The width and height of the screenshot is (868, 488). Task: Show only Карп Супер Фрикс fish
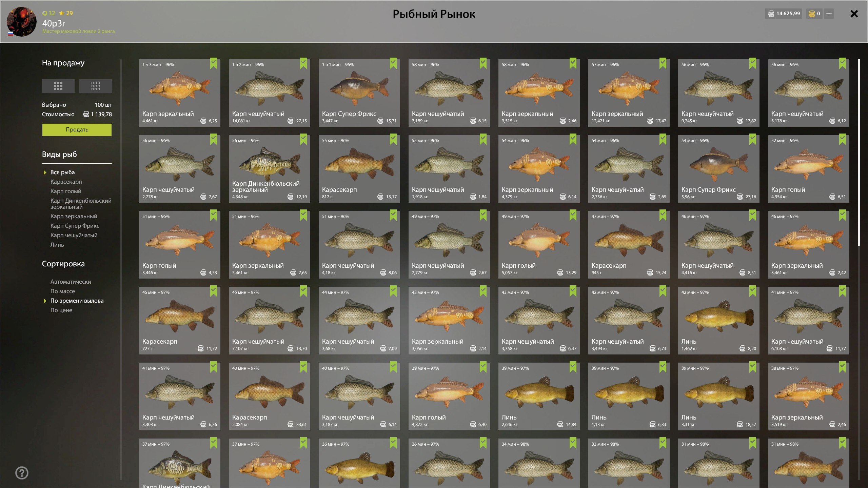coord(75,226)
